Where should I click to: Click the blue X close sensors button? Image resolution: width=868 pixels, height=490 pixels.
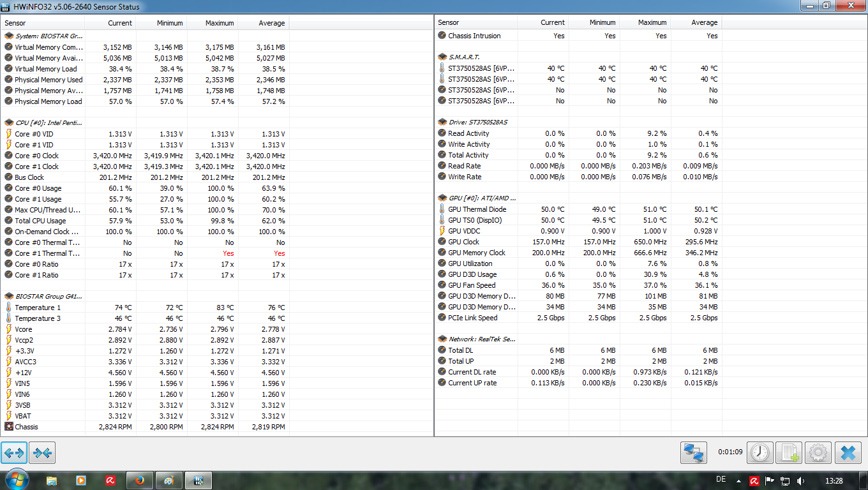(848, 453)
